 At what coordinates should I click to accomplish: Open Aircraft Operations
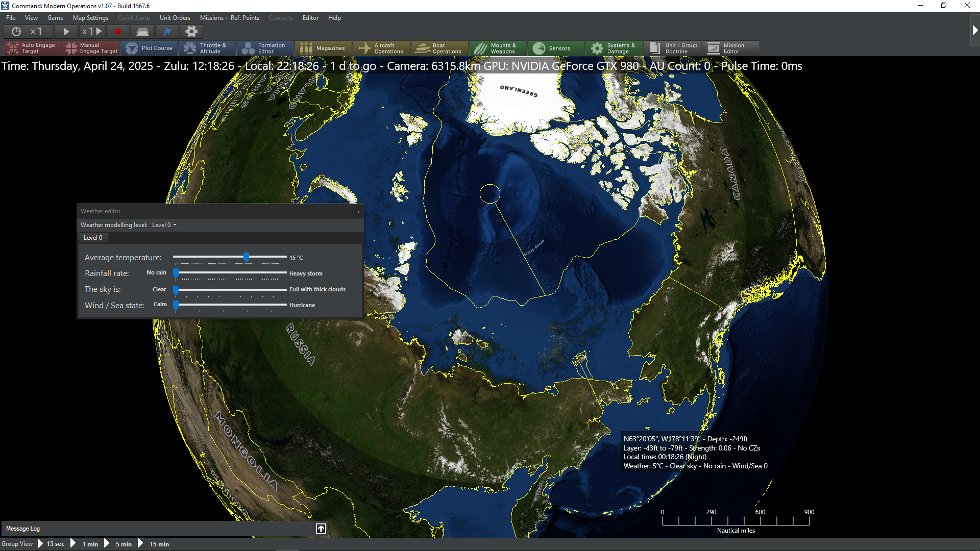(x=382, y=48)
